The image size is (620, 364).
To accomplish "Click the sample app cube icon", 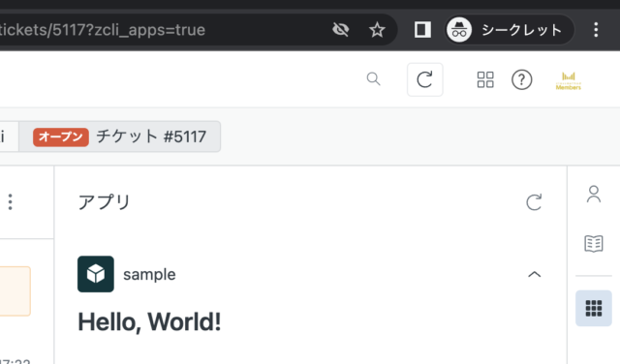I will 96,274.
